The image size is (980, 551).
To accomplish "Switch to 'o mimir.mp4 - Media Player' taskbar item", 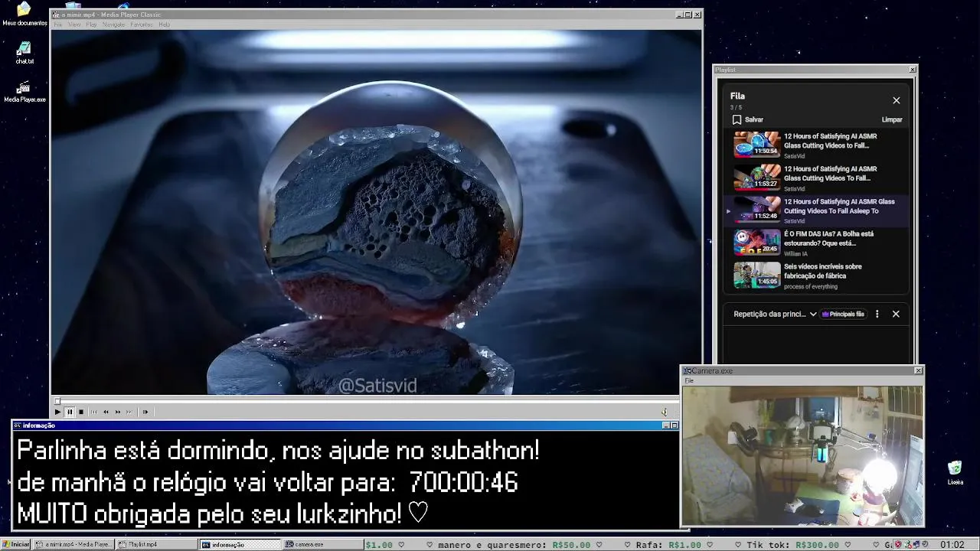I will pos(73,544).
